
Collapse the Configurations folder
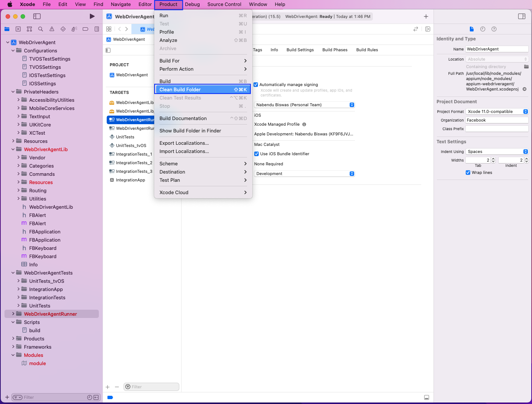coord(13,50)
